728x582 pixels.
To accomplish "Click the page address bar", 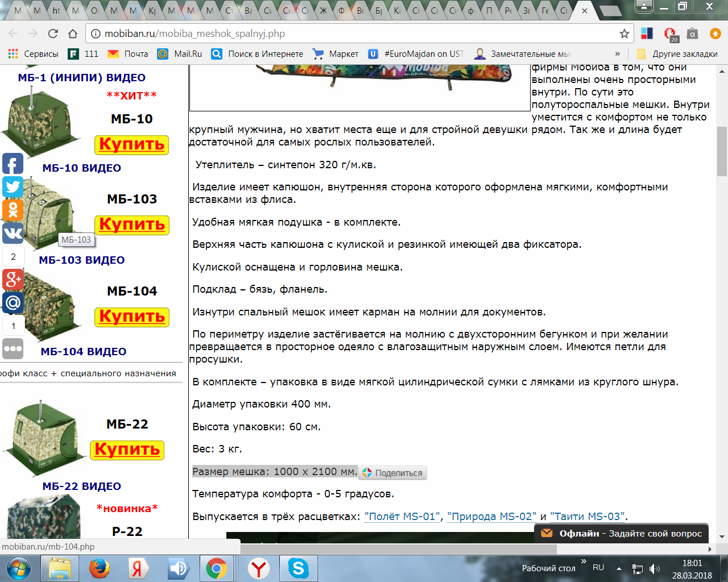I will [353, 34].
